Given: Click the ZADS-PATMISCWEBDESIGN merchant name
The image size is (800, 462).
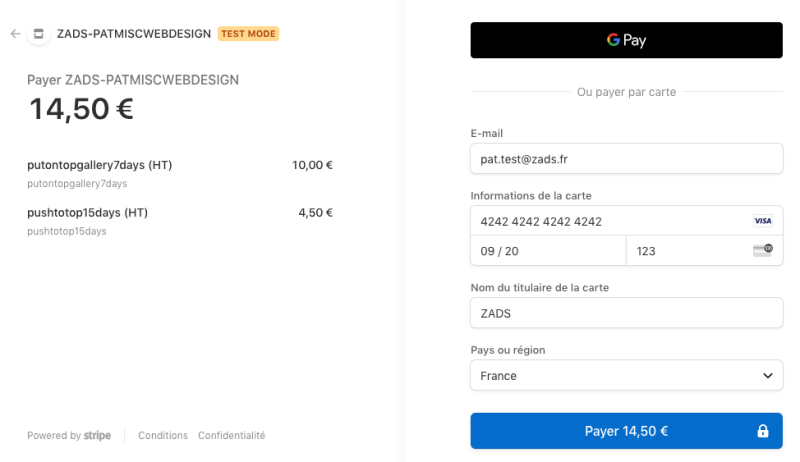Looking at the screenshot, I should pyautogui.click(x=134, y=33).
